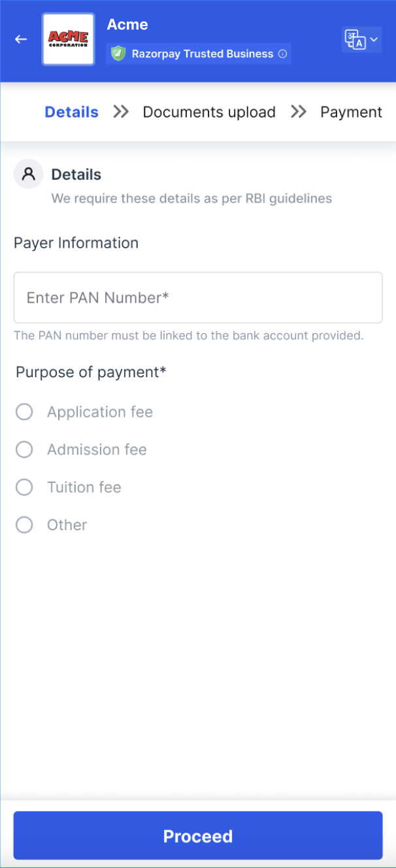
Task: Click the double chevron before Payment step
Action: [x=299, y=112]
